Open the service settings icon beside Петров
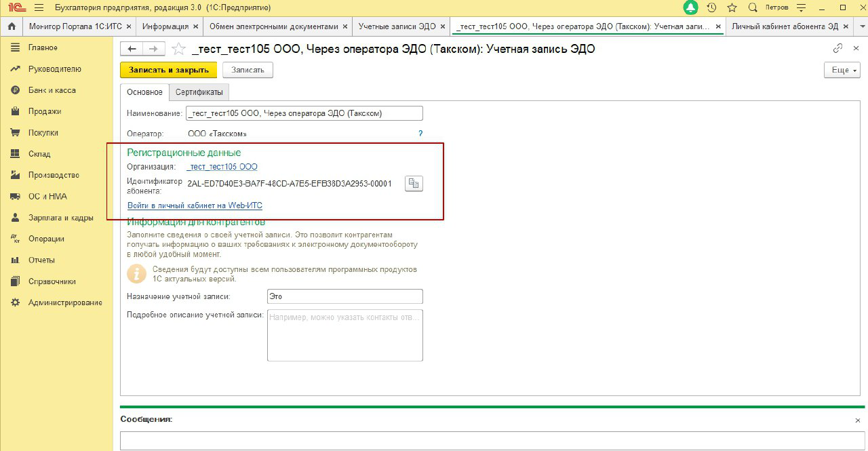868x451 pixels. (802, 7)
